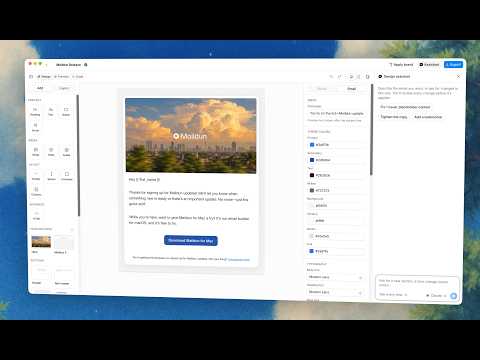Switch to mobile preview width icon
Screen dimensions: 480x360
[x=359, y=77]
